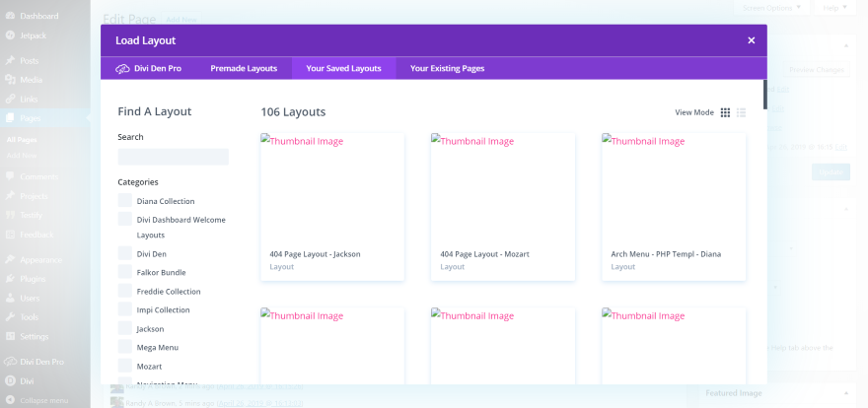Check the Impi Collection category
Screen dimensions: 868x408
(125, 309)
